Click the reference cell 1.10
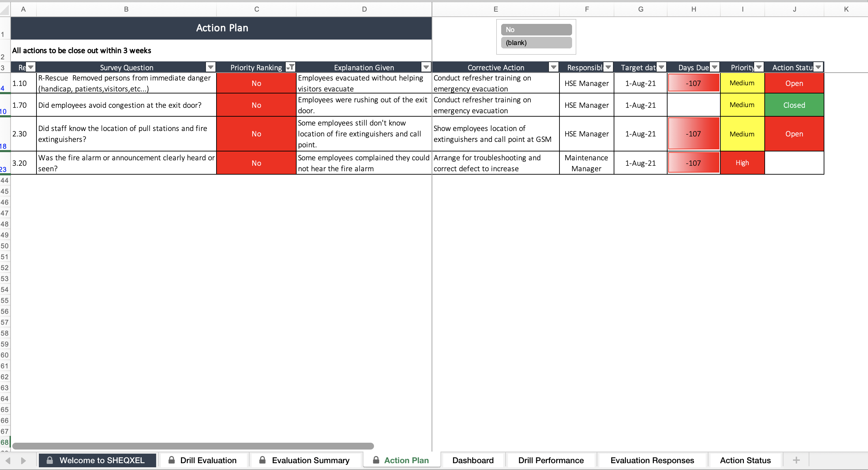 [x=24, y=83]
